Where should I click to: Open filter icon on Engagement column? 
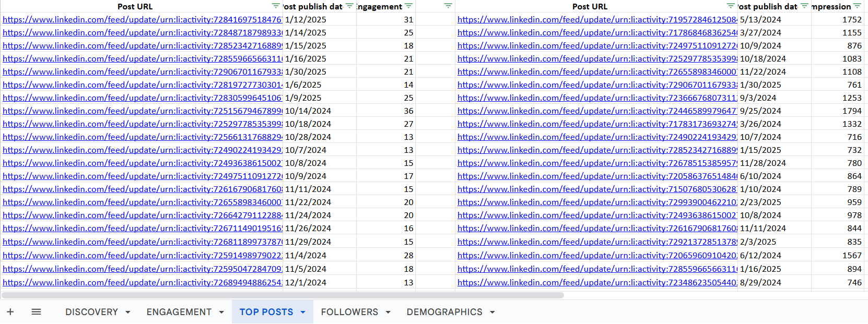(x=408, y=6)
